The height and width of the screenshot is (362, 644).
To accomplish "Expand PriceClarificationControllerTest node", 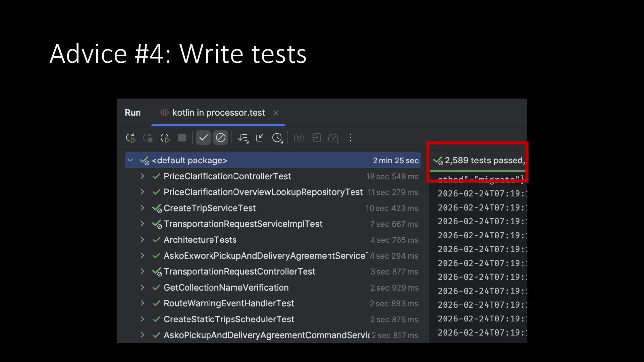I will click(x=142, y=176).
